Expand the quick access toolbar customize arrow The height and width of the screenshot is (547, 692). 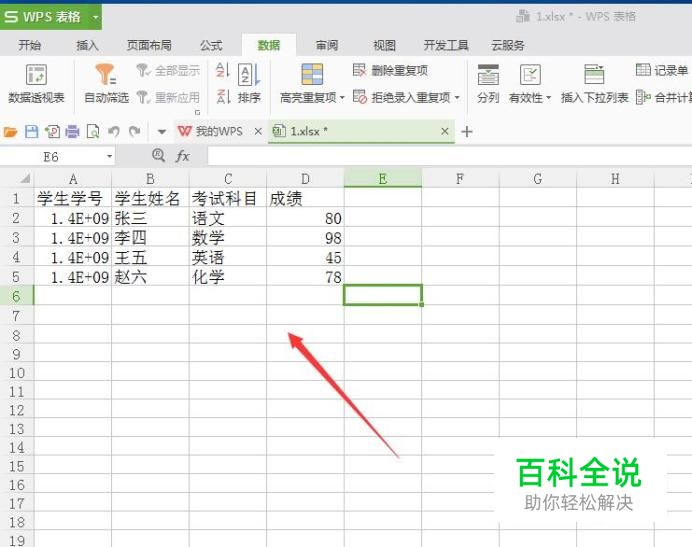tap(162, 132)
